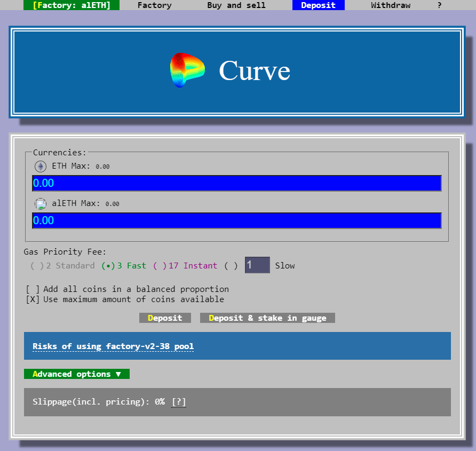
Task: Click the ETH coin icon
Action: (x=41, y=167)
